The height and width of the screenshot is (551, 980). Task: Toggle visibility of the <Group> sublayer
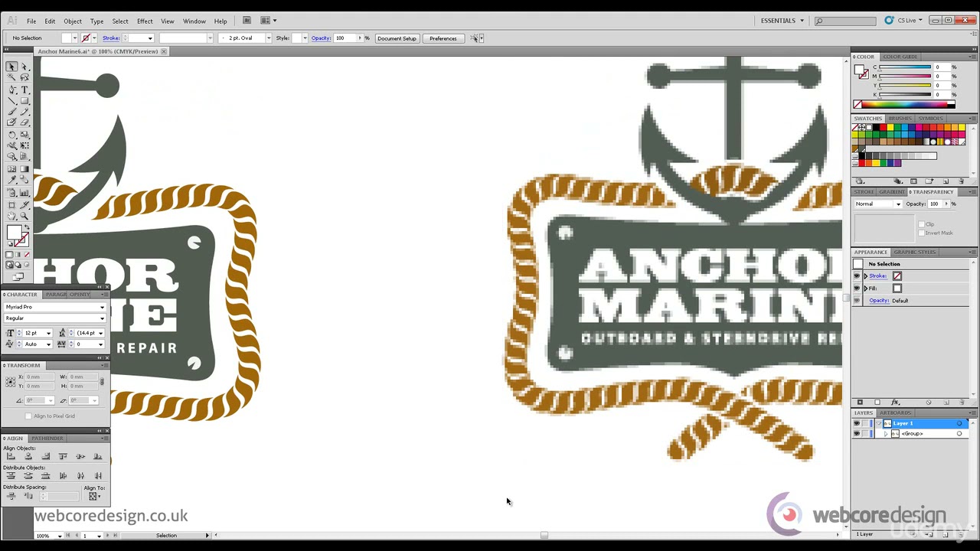(857, 433)
